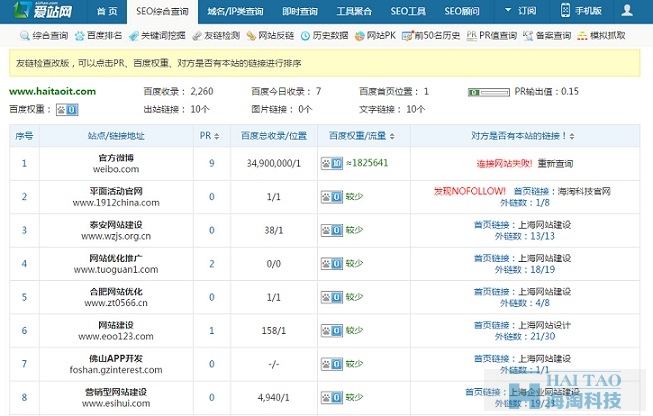
Task: Open www.esihui.com link
Action: (116, 404)
